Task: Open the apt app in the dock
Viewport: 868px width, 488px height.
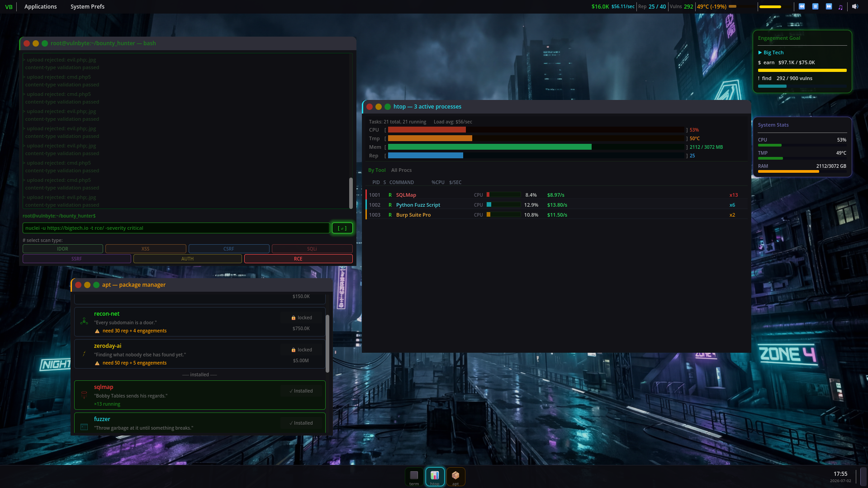Action: click(455, 477)
